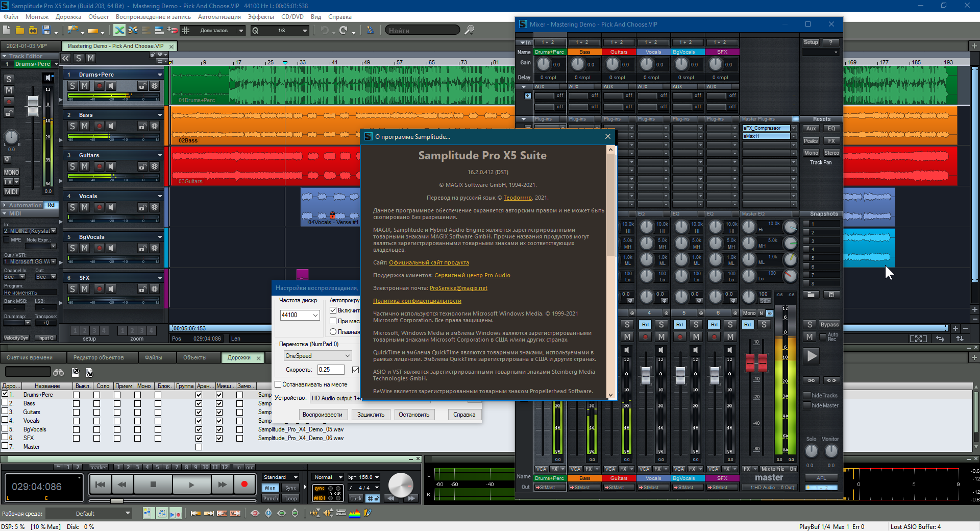The image size is (980, 531).
Task: Check 'Останавливать на месте' checkbox
Action: tap(278, 384)
